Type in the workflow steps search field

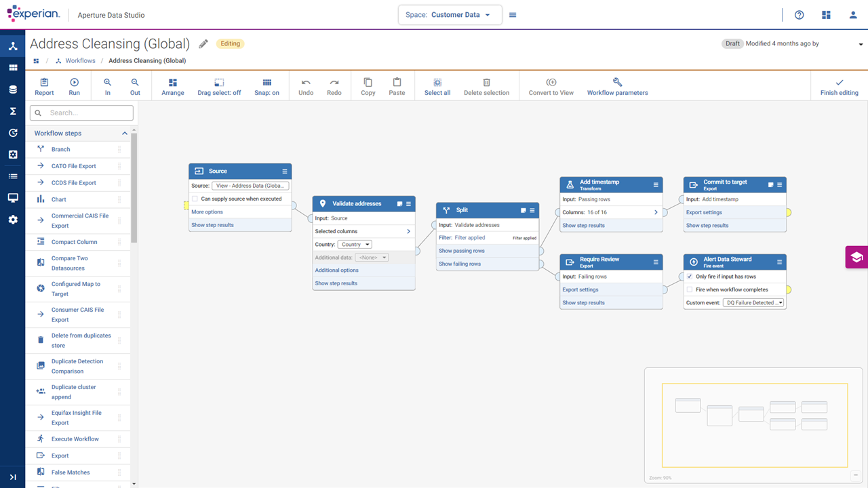pos(81,113)
